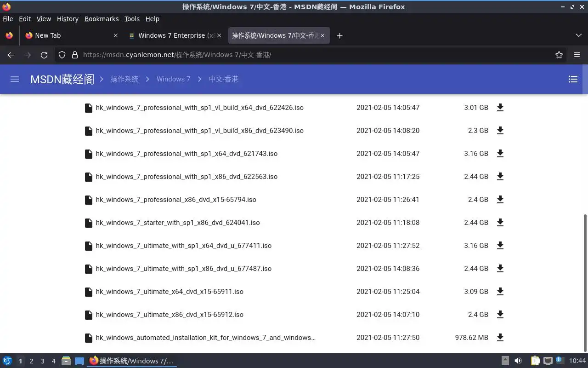This screenshot has height=368, width=588.
Task: Go back to previous page
Action: tap(11, 55)
